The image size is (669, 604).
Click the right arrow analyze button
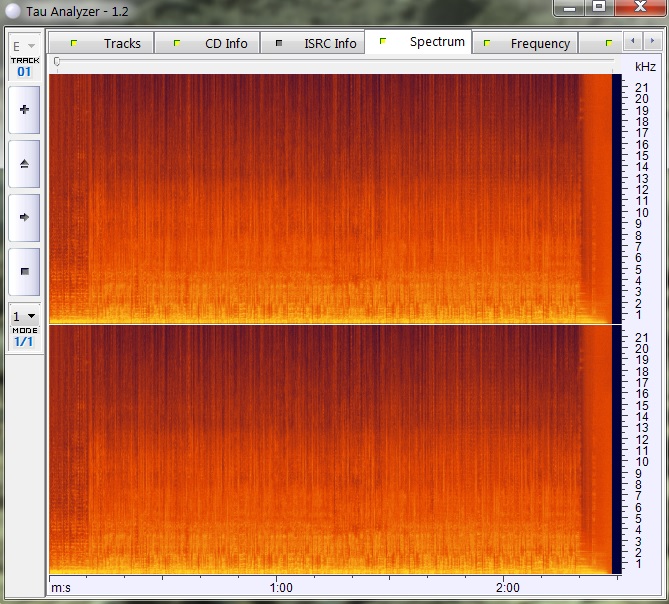(x=24, y=216)
